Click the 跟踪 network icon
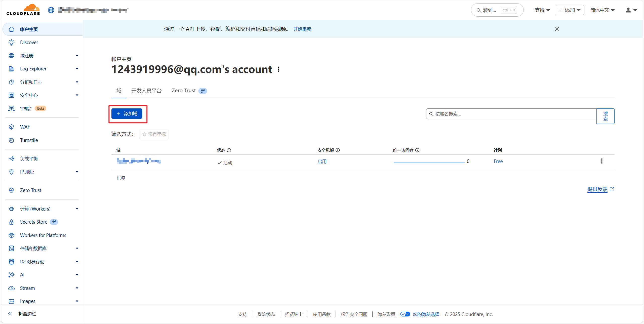Viewport: 644px width, 324px height. pyautogui.click(x=11, y=108)
